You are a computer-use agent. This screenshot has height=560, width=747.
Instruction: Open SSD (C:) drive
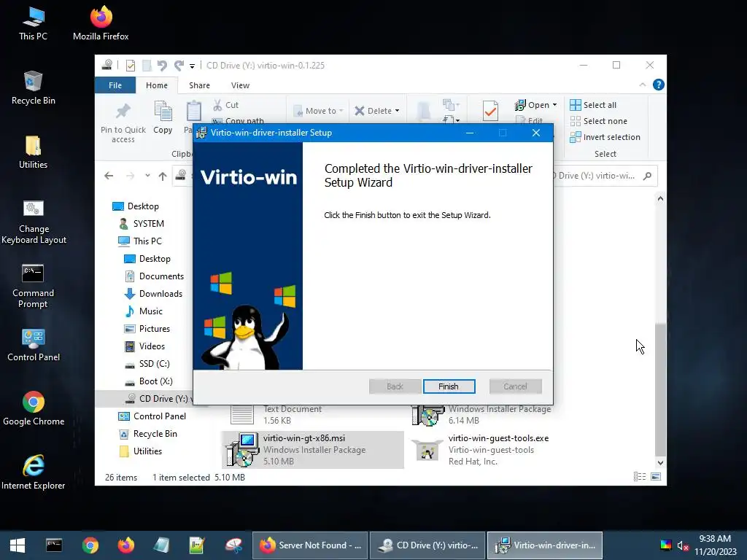(x=147, y=364)
